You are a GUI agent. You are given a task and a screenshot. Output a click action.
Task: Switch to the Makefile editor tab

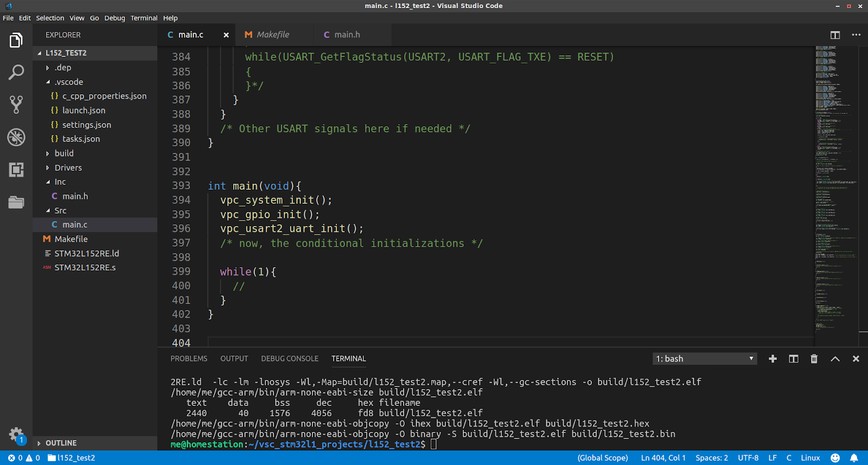tap(272, 35)
